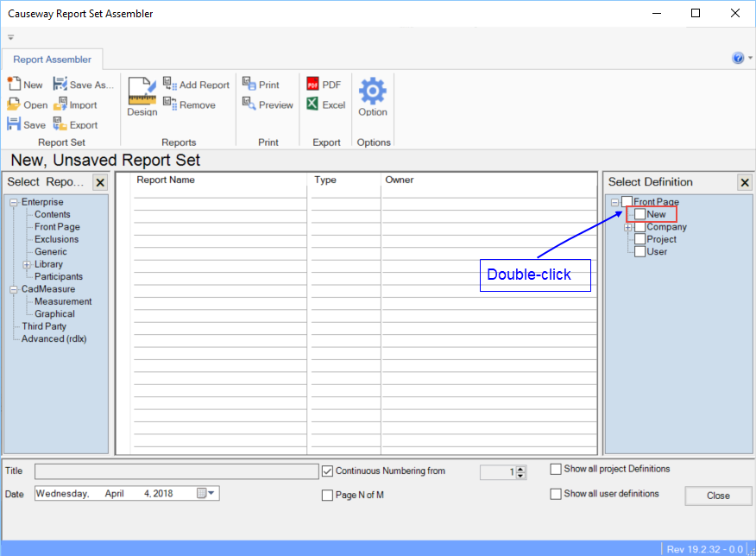The image size is (756, 556).
Task: Collapse the Enterprise tree node
Action: (14, 202)
